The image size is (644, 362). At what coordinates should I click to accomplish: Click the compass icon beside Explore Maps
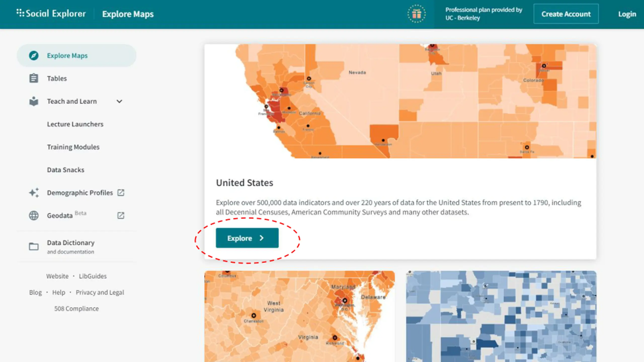34,56
